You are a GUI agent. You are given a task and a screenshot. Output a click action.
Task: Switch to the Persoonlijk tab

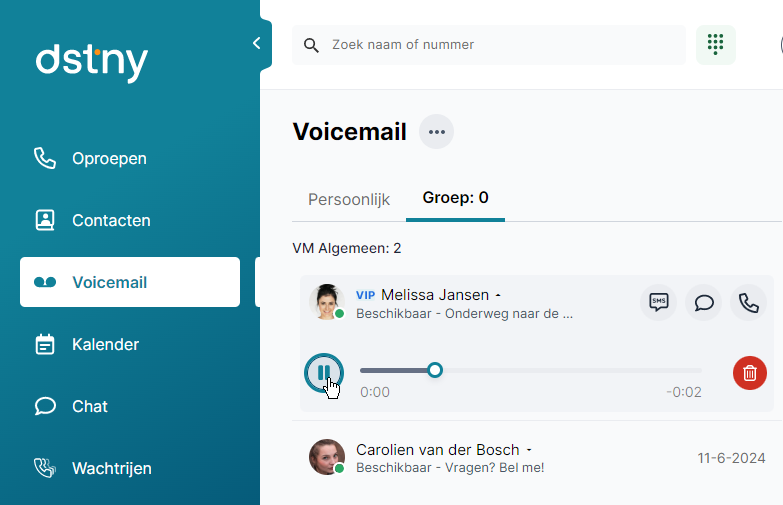pyautogui.click(x=348, y=198)
